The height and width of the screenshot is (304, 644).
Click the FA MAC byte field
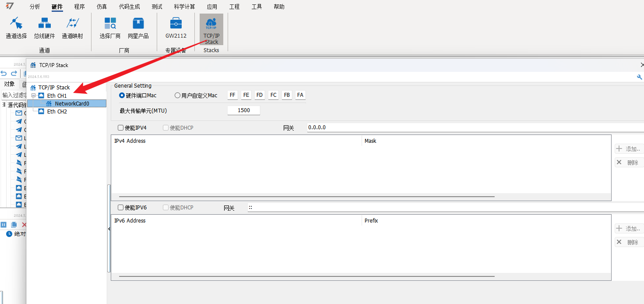(x=300, y=95)
